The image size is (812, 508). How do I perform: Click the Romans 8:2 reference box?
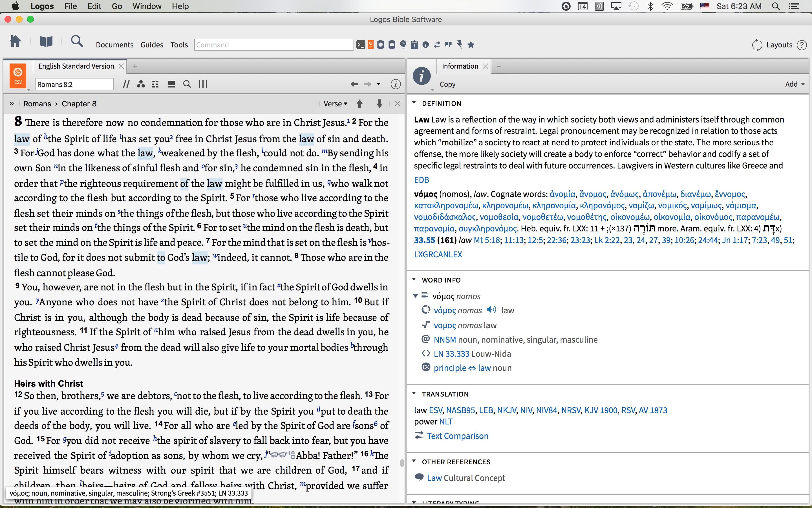point(74,84)
